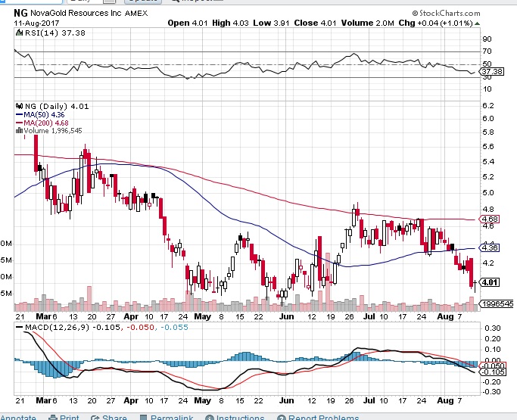This screenshot has width=517, height=420.
Task: Click the red MA(200) legend line
Action: [x=19, y=123]
